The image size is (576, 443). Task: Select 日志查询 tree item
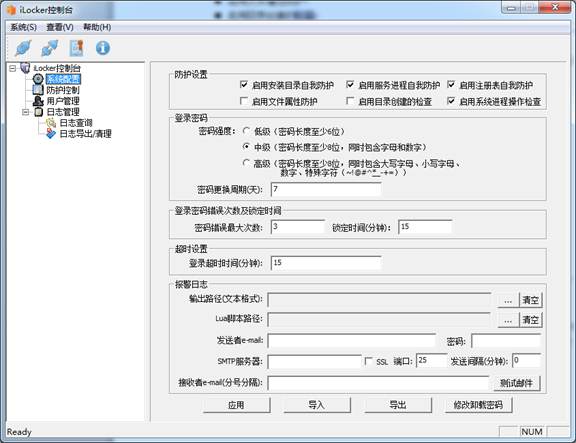[76, 123]
